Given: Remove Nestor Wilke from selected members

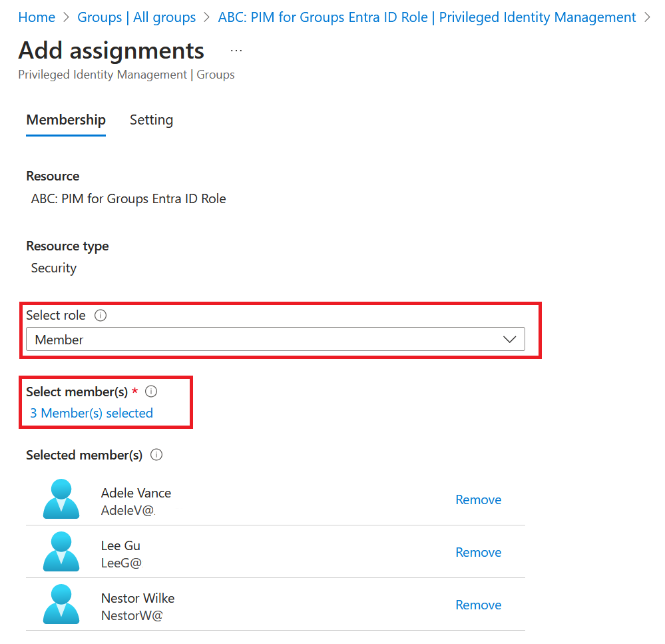Looking at the screenshot, I should (478, 605).
